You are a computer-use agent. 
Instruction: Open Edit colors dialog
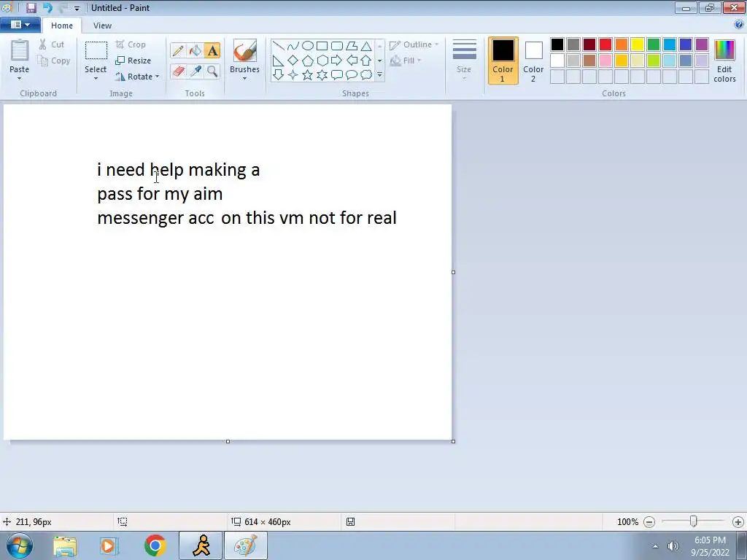tap(724, 61)
